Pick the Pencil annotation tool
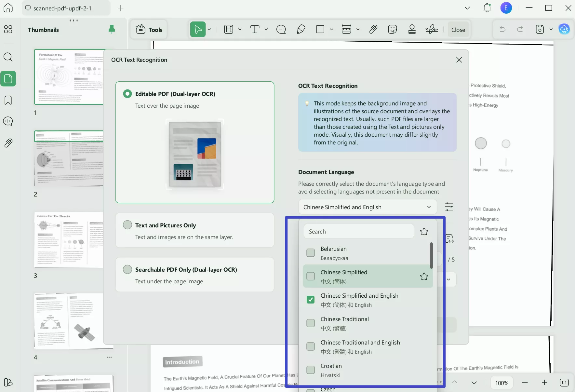This screenshot has height=392, width=575. point(300,29)
